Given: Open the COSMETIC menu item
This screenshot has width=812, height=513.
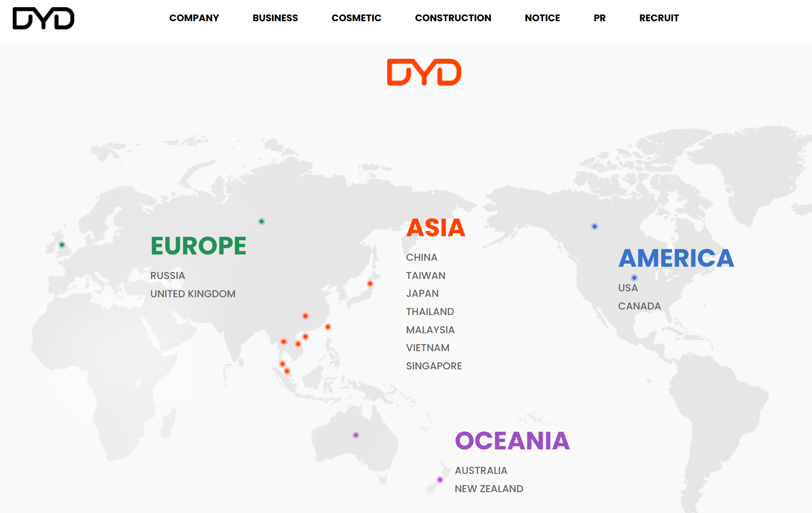Looking at the screenshot, I should coord(356,18).
